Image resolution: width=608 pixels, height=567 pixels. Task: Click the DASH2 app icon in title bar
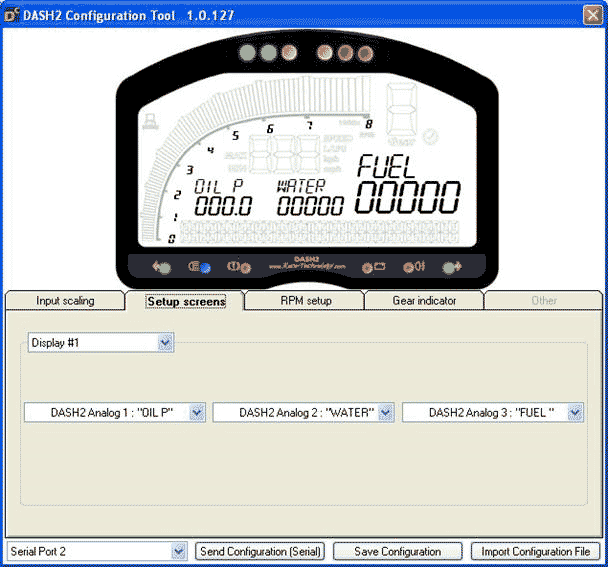point(12,13)
